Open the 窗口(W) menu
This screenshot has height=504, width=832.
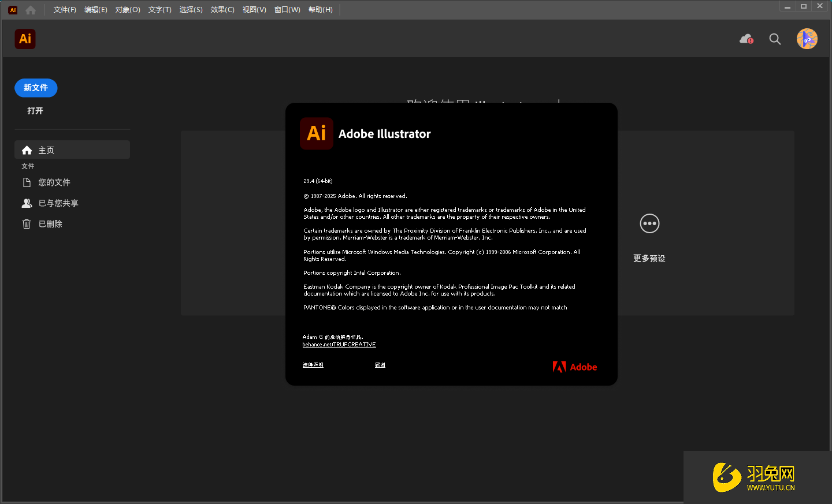[287, 10]
